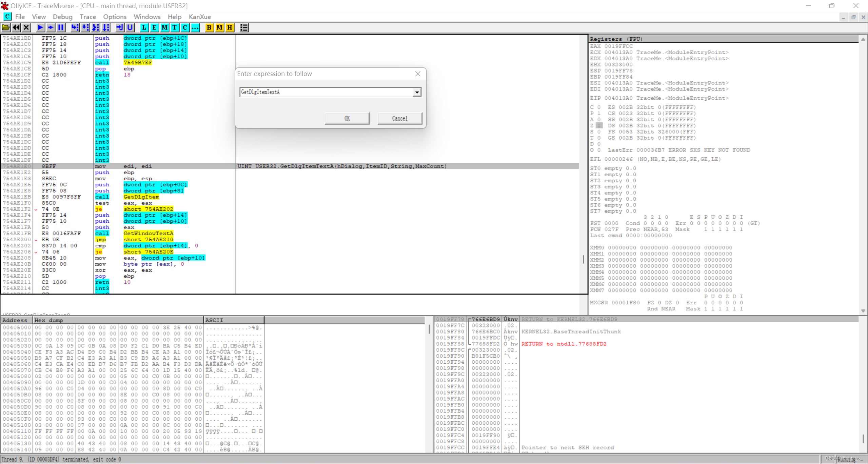Viewport: 868px width, 464px height.
Task: Click the Execute till user code U icon
Action: click(130, 27)
